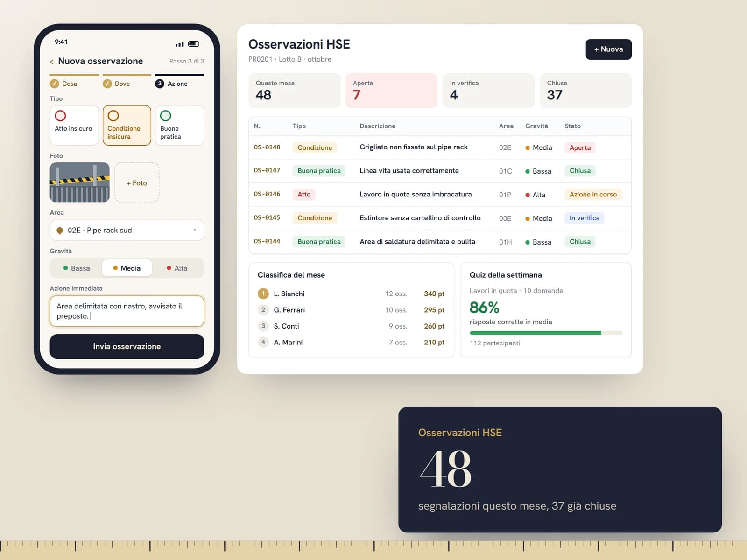Open the Aperte summary card showing 7
747x560 pixels.
tap(391, 91)
